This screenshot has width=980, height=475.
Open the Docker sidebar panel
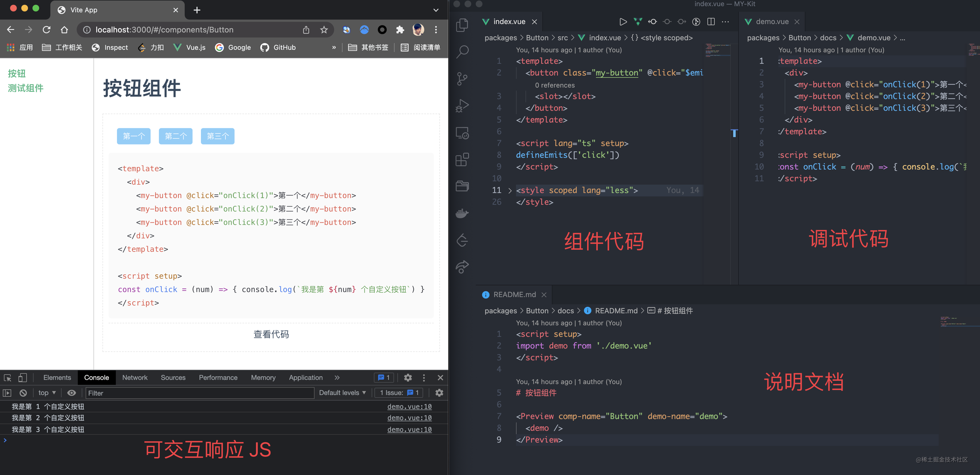coord(462,213)
